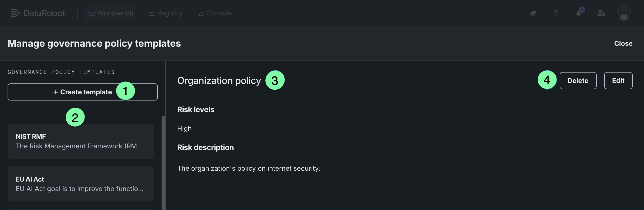
Task: Switch to the Workbench tab
Action: [x=115, y=13]
